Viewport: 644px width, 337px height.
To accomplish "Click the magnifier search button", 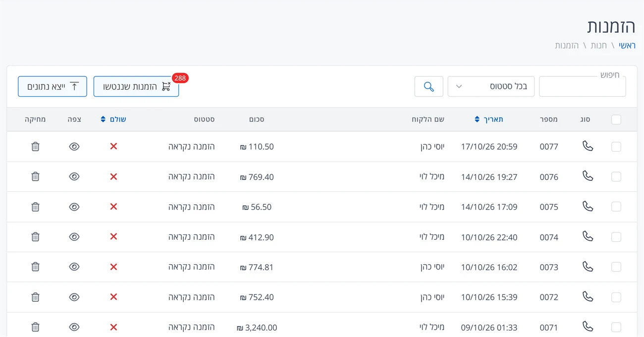I will coord(429,87).
